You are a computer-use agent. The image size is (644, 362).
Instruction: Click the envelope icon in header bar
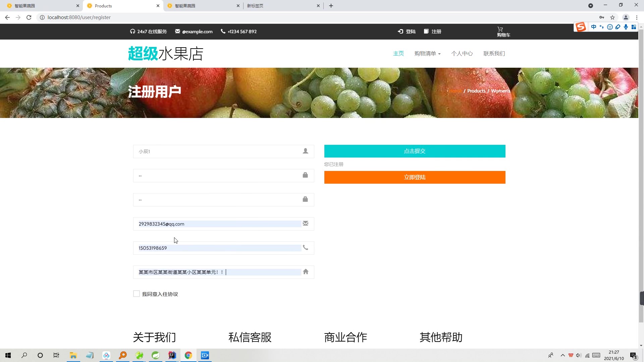(177, 31)
